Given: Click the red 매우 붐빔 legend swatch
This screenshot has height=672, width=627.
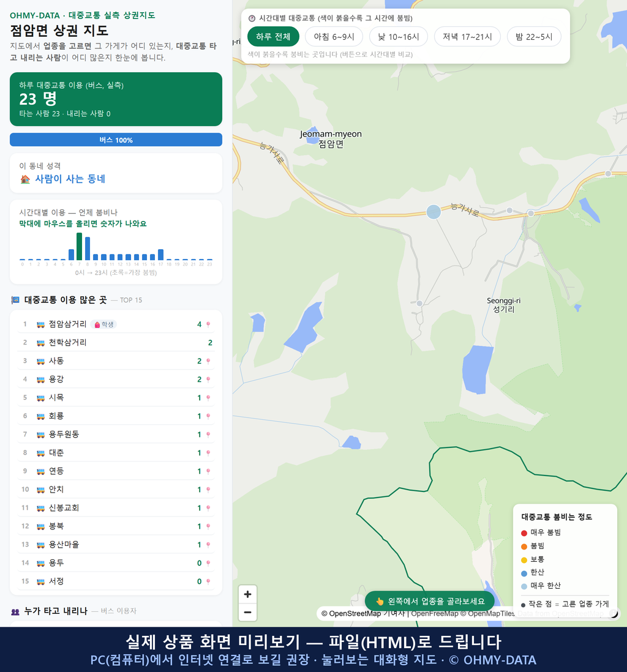Looking at the screenshot, I should 524,533.
